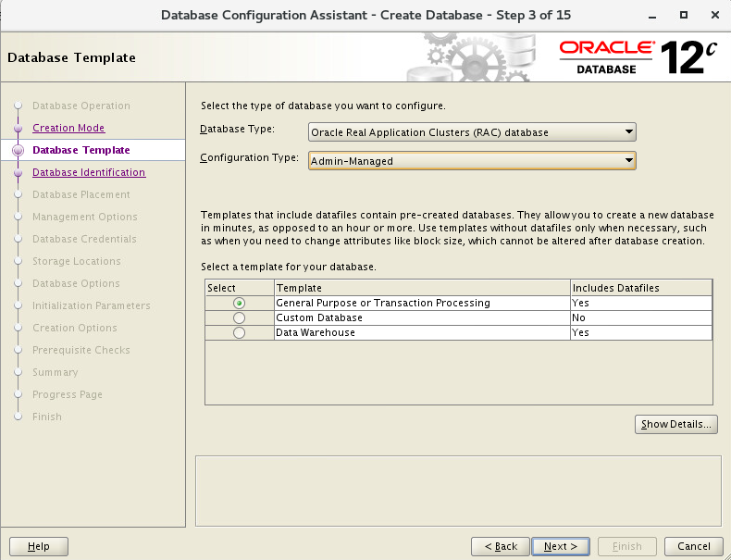The width and height of the screenshot is (731, 560).
Task: Click the 'General Purpose or Transaction Processing' cell
Action: [422, 303]
